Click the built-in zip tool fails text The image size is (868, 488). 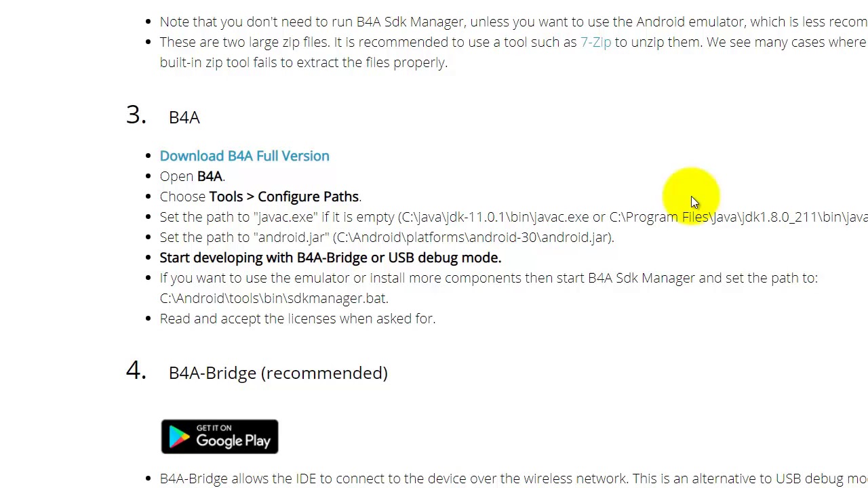(x=303, y=62)
